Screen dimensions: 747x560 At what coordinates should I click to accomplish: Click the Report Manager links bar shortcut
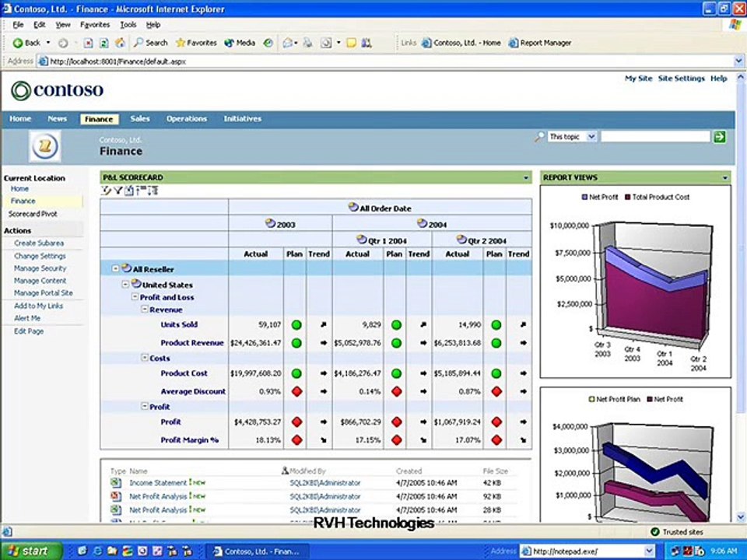coord(540,43)
